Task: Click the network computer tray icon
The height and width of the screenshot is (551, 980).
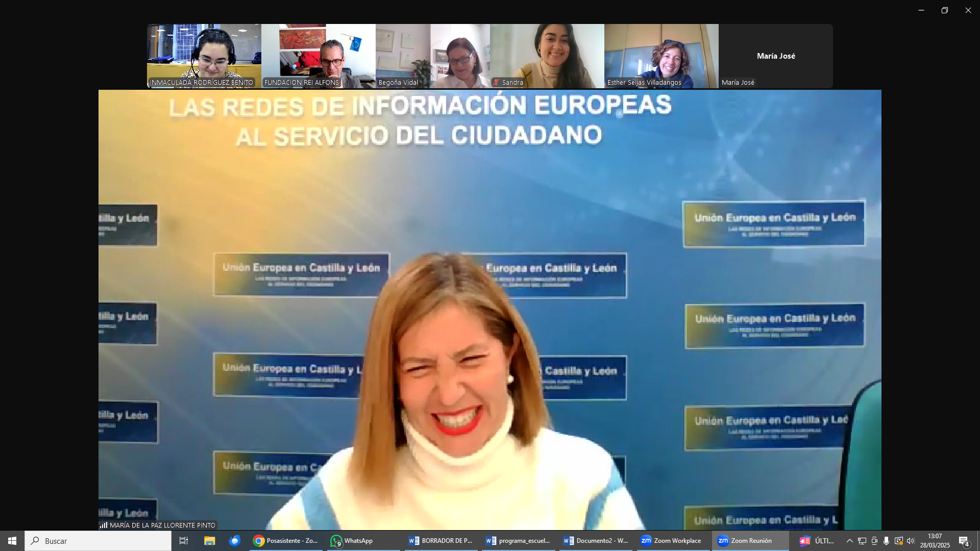Action: click(862, 541)
